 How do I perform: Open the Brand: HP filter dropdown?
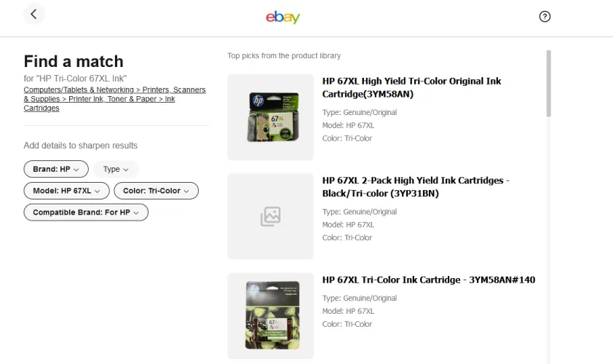56,169
